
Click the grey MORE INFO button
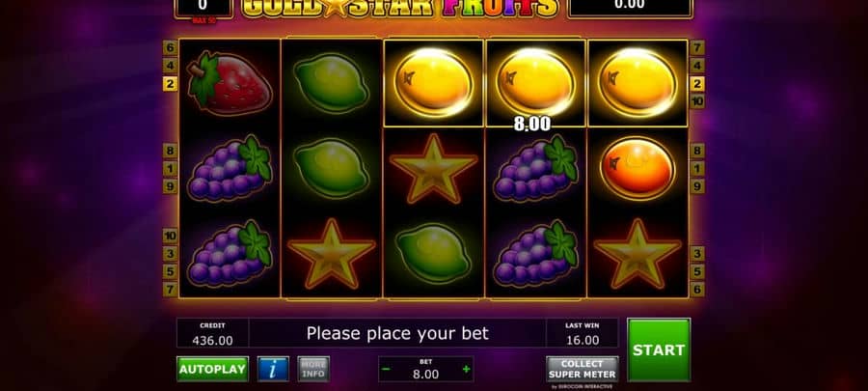click(313, 369)
